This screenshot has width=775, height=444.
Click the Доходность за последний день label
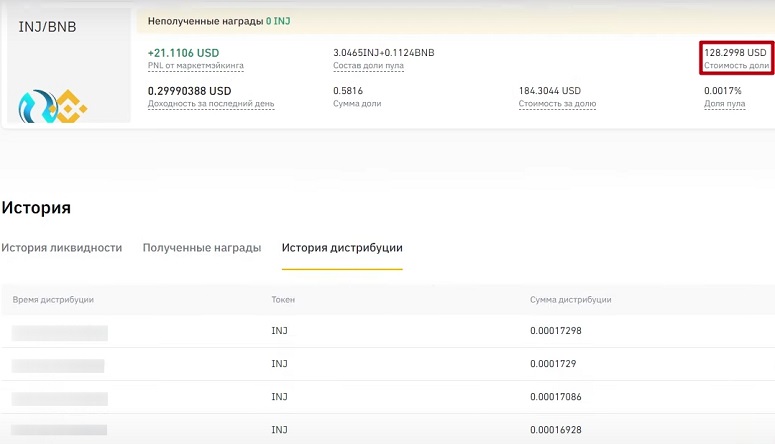click(211, 104)
